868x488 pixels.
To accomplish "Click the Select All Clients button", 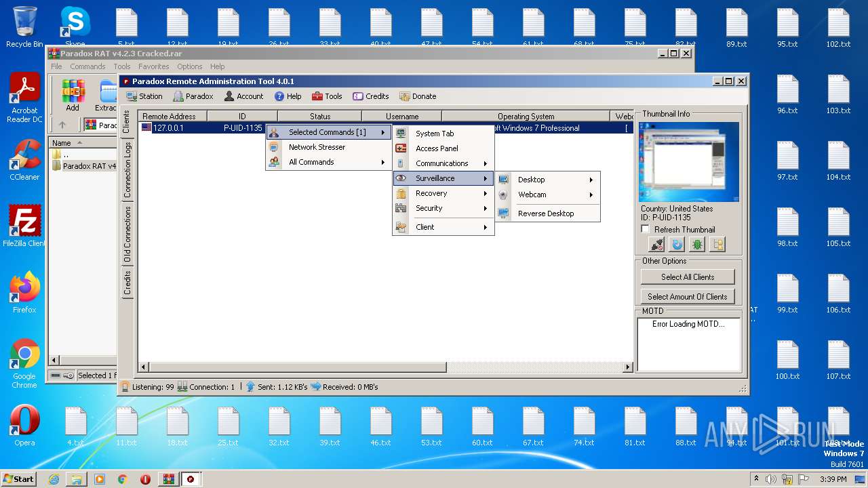I will (688, 277).
